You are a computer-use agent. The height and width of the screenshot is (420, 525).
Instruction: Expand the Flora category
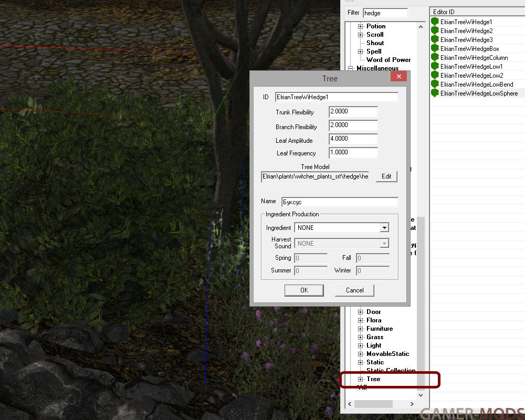click(360, 321)
